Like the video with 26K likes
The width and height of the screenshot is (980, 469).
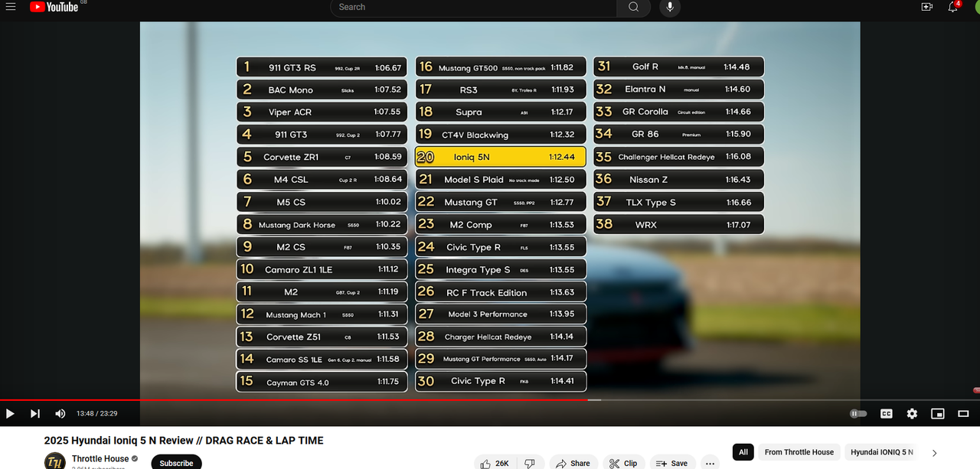(495, 463)
